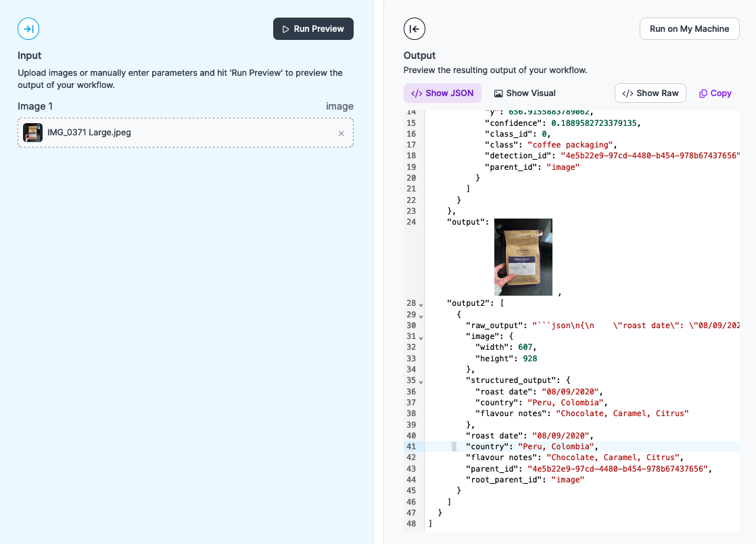Click the Input heading

(x=29, y=55)
